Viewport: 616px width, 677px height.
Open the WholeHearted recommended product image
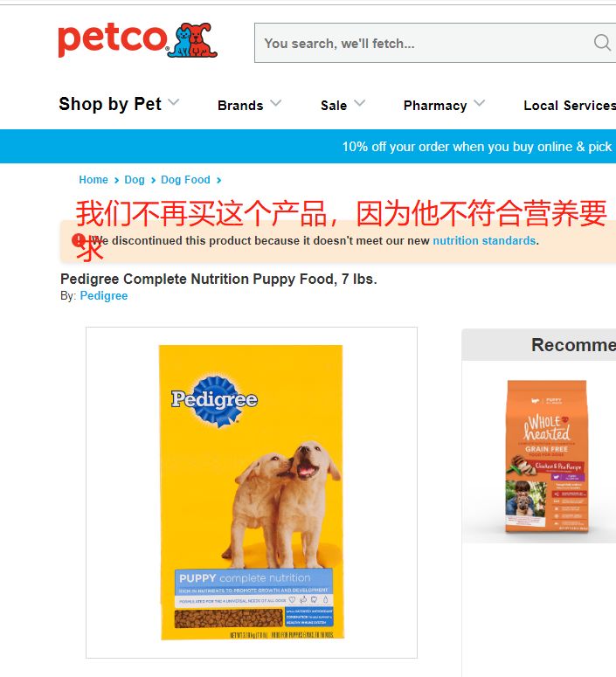pos(546,456)
